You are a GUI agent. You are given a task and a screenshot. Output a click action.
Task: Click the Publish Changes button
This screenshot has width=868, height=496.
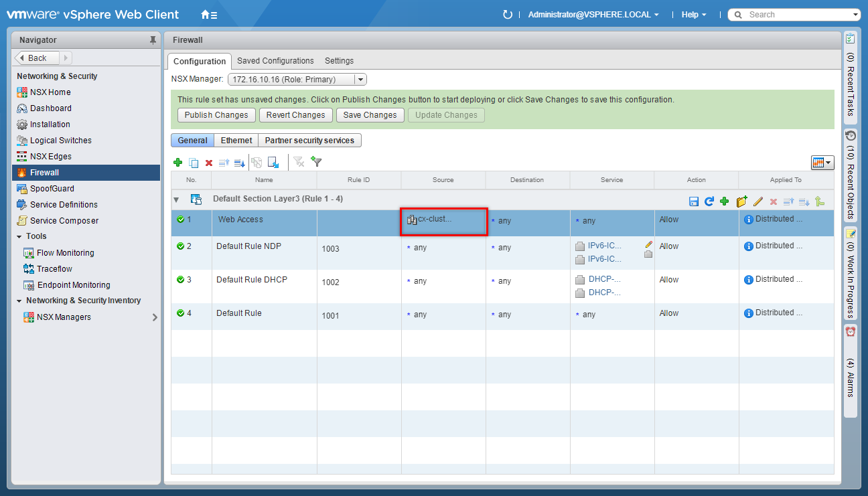pyautogui.click(x=216, y=115)
